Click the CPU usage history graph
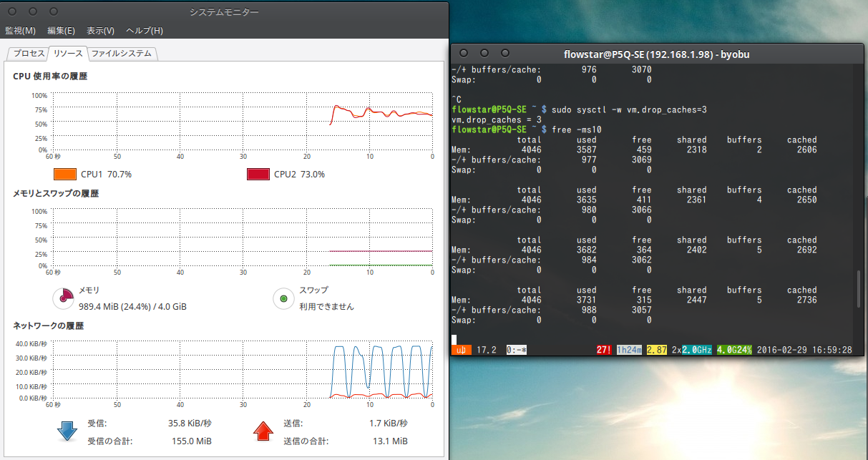Image resolution: width=868 pixels, height=460 pixels. coord(242,122)
